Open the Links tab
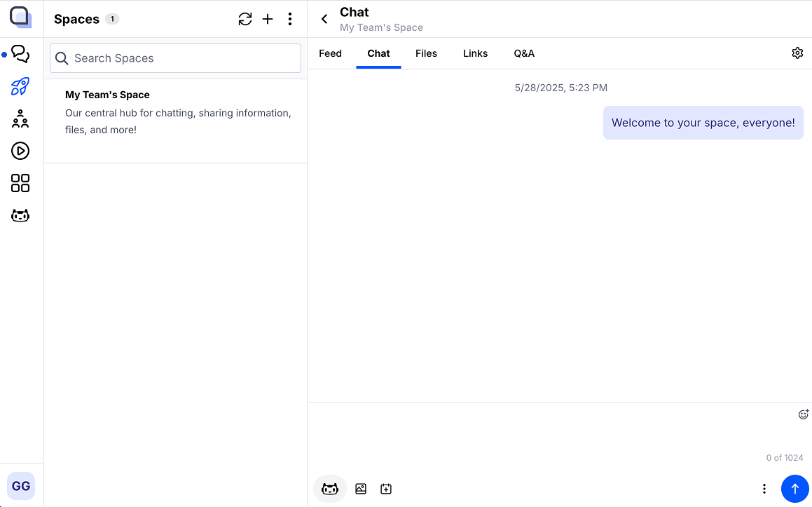The image size is (812, 507). coord(476,53)
